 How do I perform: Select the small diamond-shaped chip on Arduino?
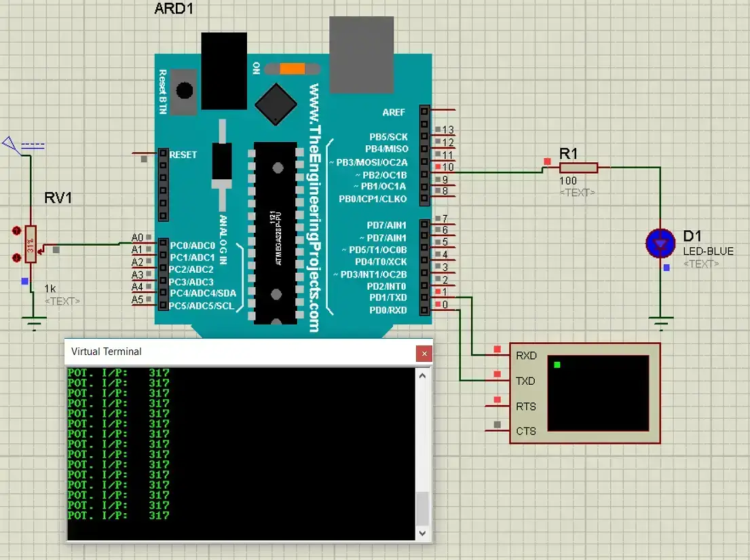click(x=276, y=105)
